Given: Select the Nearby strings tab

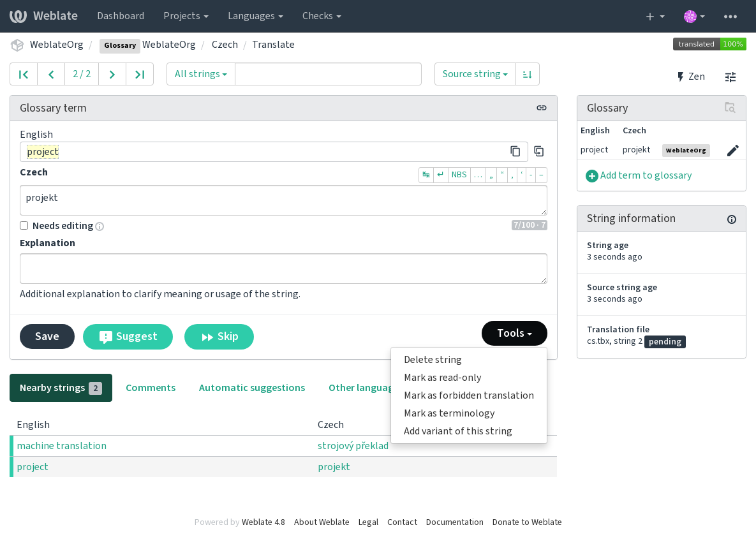Looking at the screenshot, I should [x=61, y=388].
